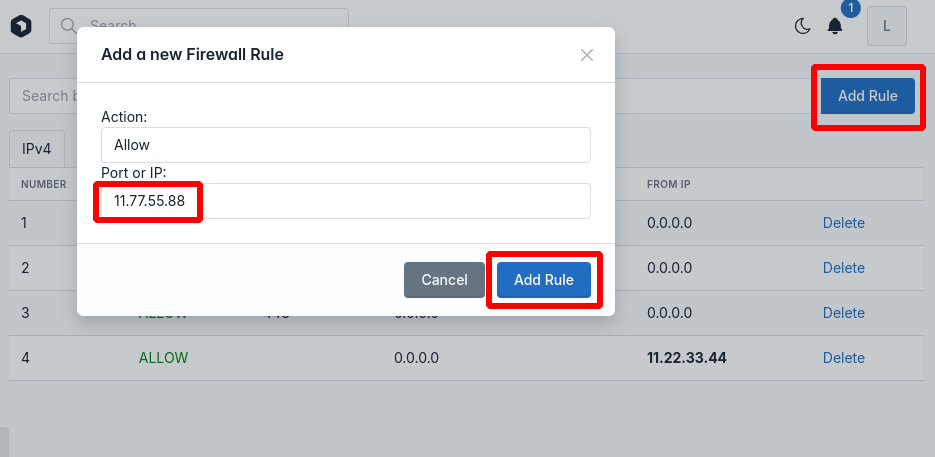
Task: Click the app logo icon at top left
Action: coord(21,26)
